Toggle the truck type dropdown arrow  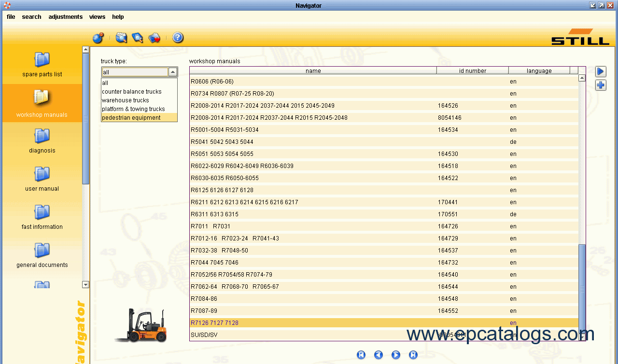pyautogui.click(x=173, y=72)
